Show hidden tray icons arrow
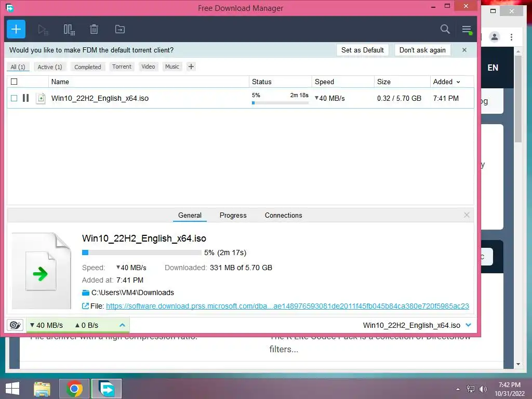The height and width of the screenshot is (399, 532). point(458,389)
